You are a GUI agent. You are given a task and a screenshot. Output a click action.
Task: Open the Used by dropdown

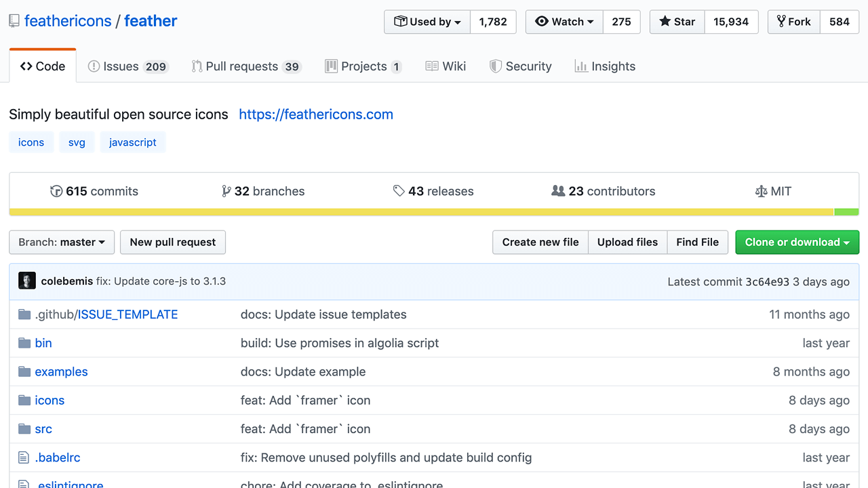pos(427,22)
